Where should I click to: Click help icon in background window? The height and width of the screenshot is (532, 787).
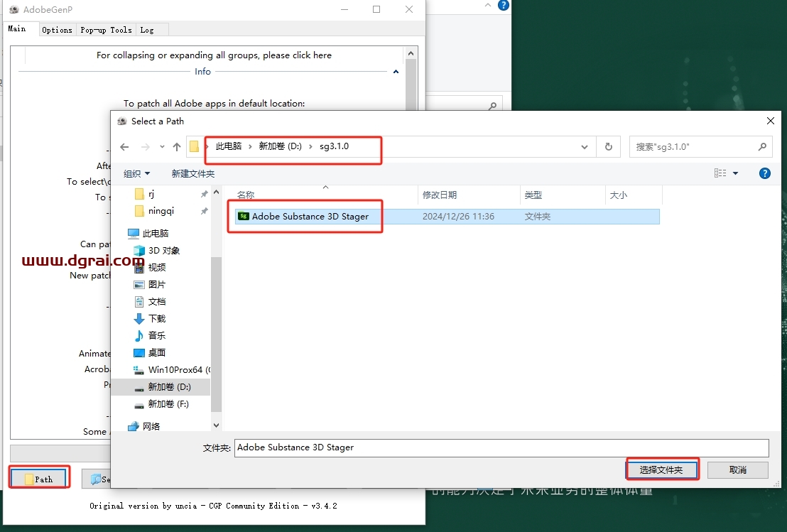click(503, 6)
